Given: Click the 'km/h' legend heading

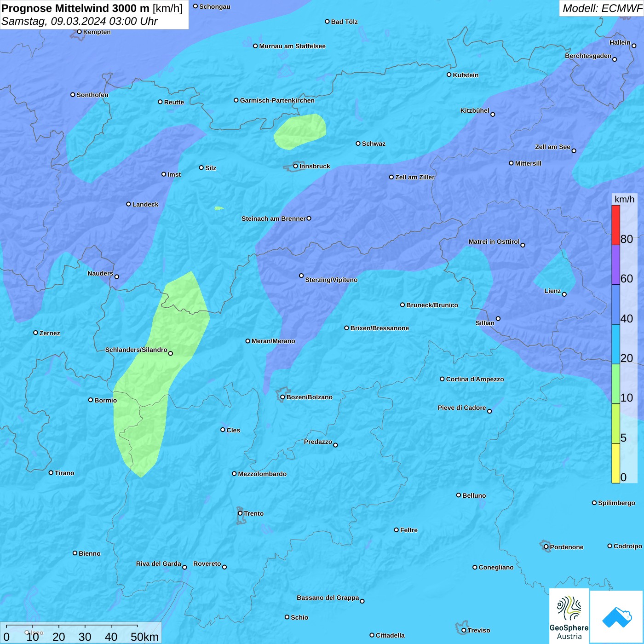Looking at the screenshot, I should tap(624, 199).
